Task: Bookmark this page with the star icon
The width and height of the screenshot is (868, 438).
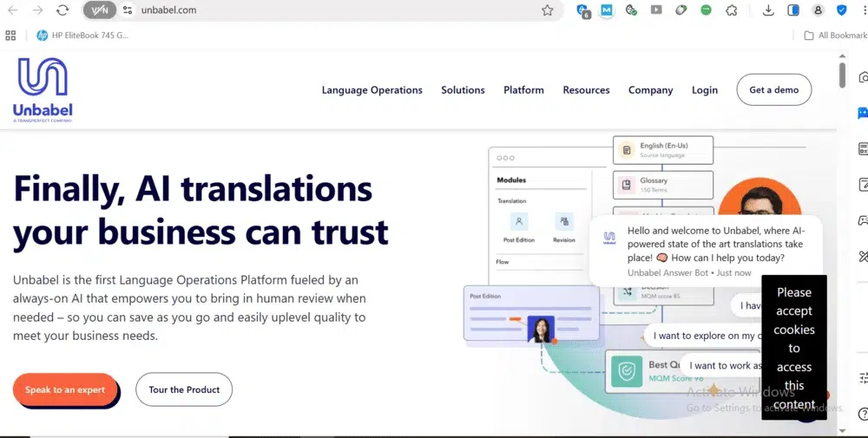Action: pos(548,10)
